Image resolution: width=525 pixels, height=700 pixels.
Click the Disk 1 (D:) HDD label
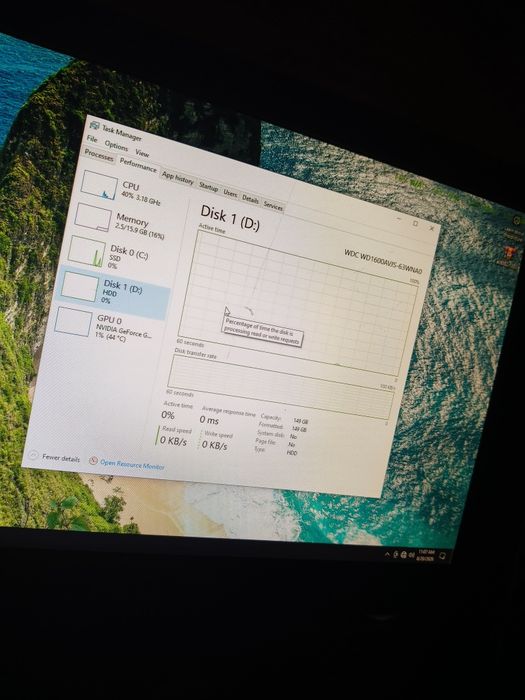click(122, 291)
